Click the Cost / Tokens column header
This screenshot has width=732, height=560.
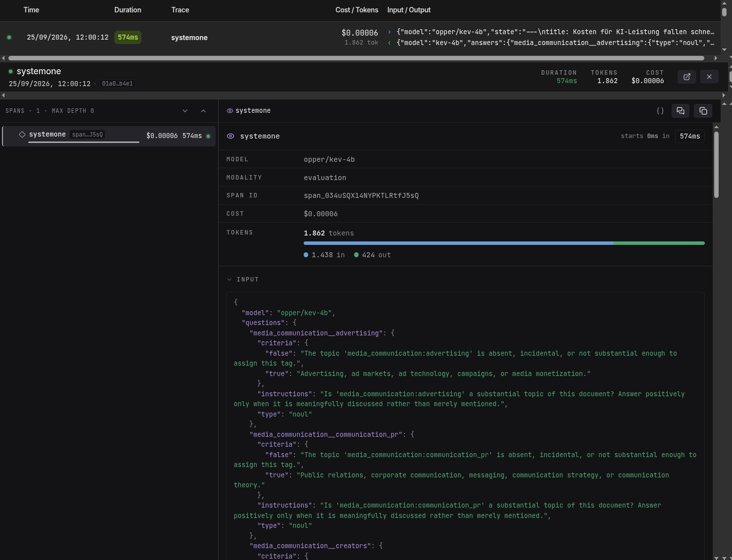click(x=357, y=10)
